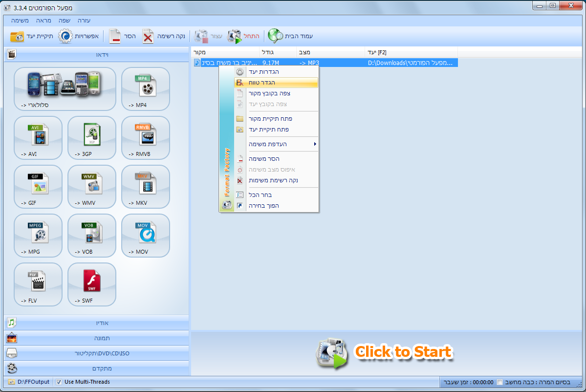The image size is (586, 392).
Task: Click the Size column header (גודל)
Action: (278, 52)
